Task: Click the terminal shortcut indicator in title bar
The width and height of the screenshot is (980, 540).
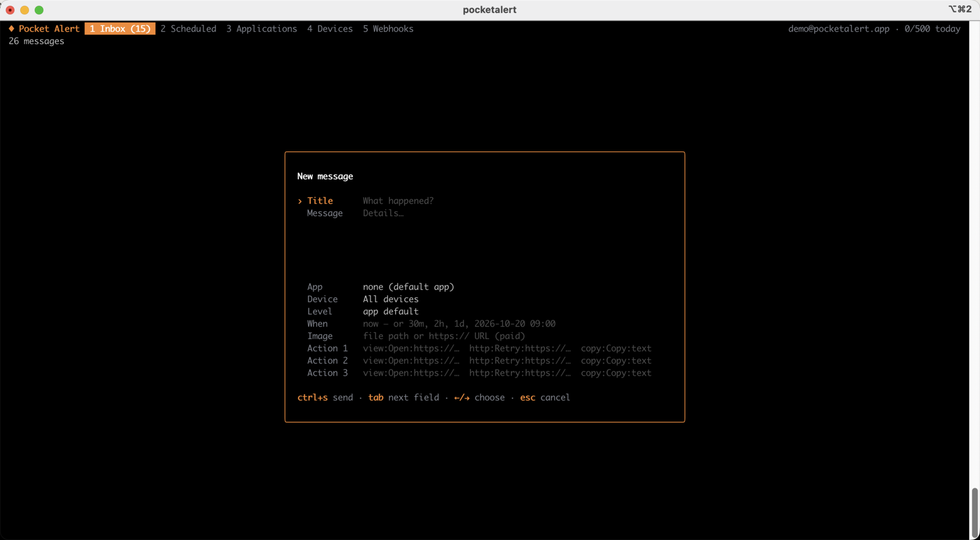Action: (x=960, y=9)
